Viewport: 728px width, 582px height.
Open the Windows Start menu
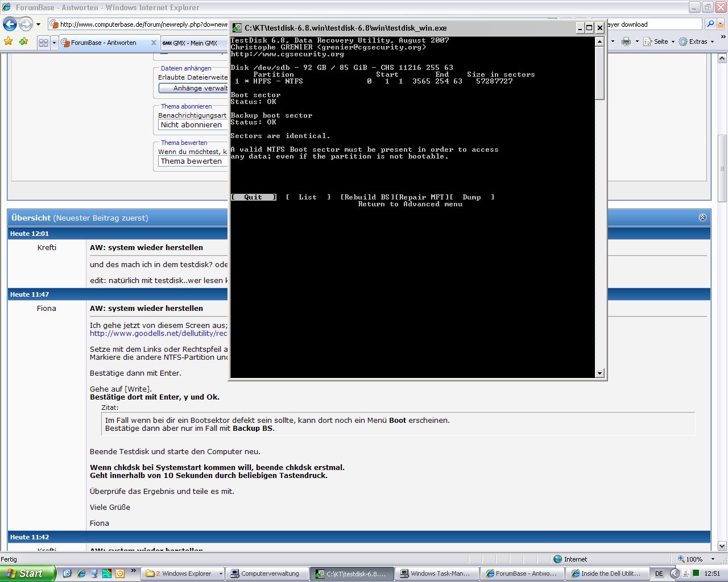[28, 573]
